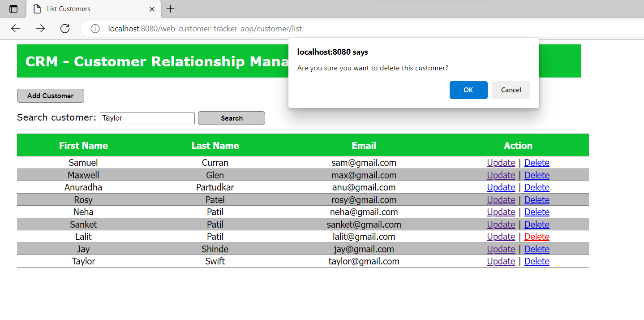Update the Taylor Swift customer
Screen dimensions: 644x320
pos(501,261)
